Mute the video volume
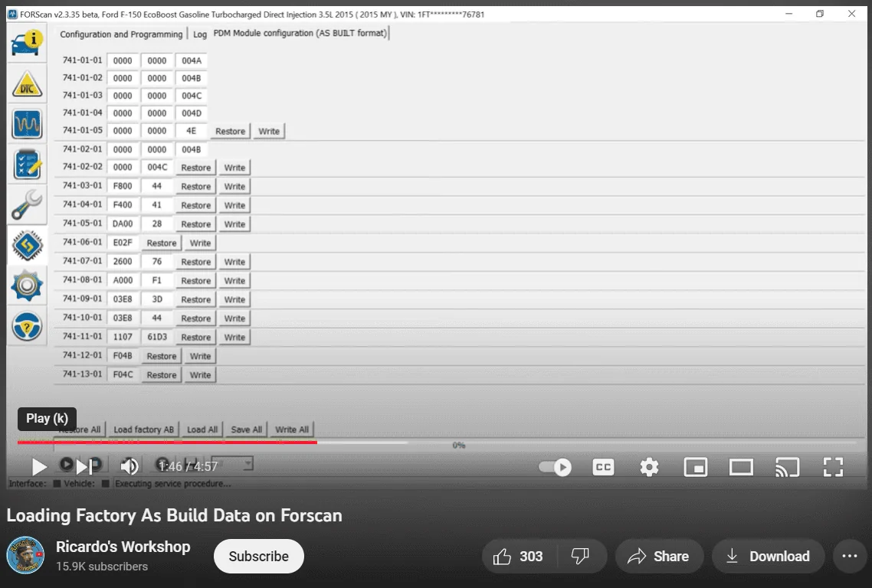The width and height of the screenshot is (872, 588). [129, 467]
